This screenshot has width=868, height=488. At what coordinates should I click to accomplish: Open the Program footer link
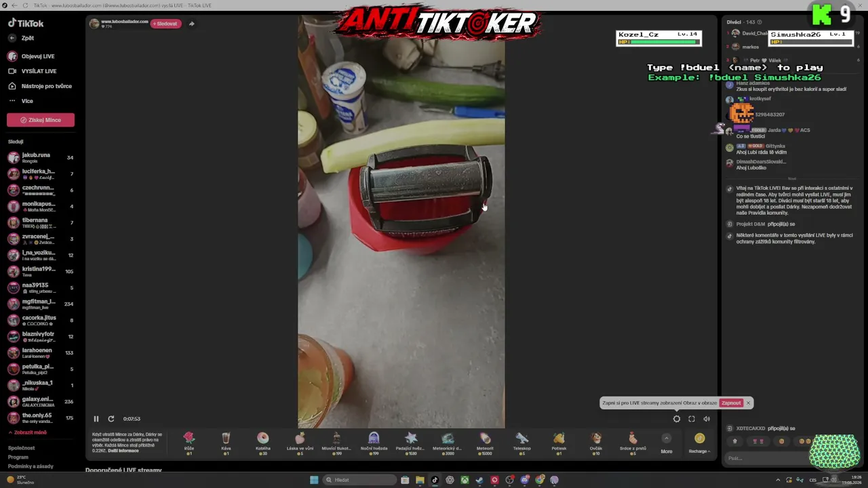point(18,457)
